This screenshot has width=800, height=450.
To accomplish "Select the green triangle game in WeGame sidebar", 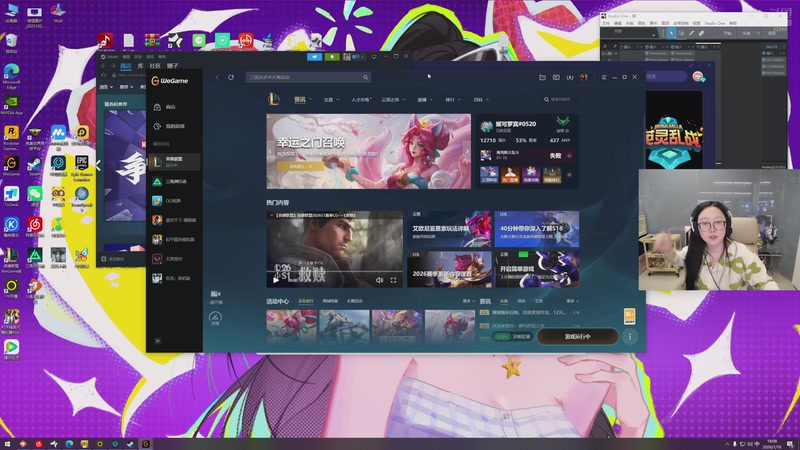I will click(171, 182).
